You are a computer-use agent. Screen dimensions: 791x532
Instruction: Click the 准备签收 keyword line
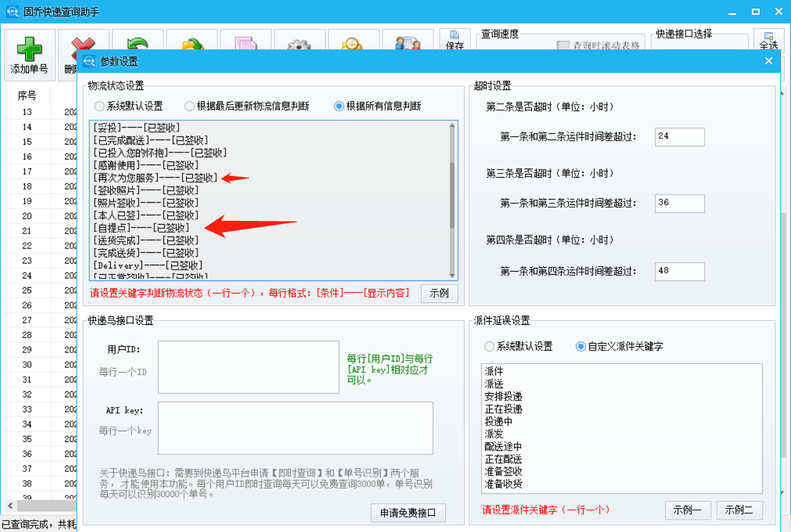(504, 472)
